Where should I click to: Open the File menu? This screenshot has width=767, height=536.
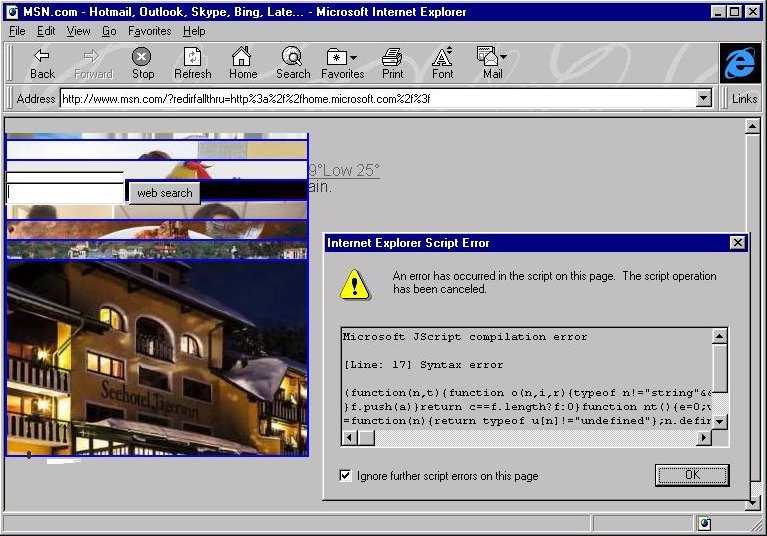click(x=17, y=31)
